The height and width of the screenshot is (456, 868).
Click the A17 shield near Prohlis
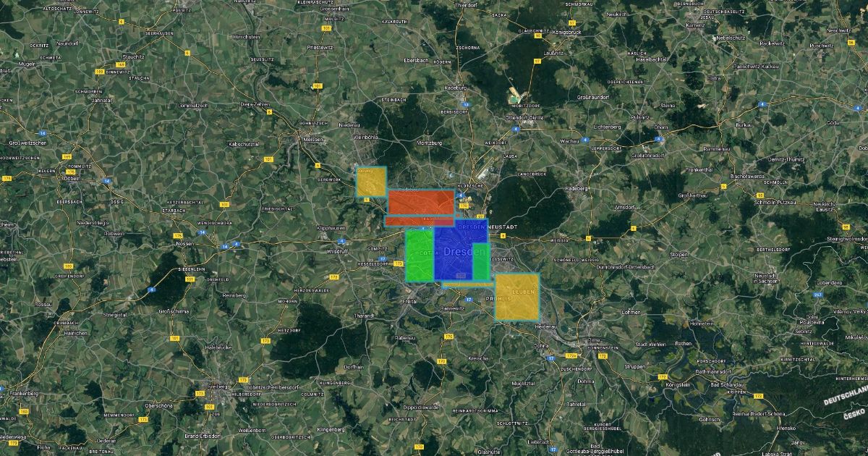click(x=469, y=299)
